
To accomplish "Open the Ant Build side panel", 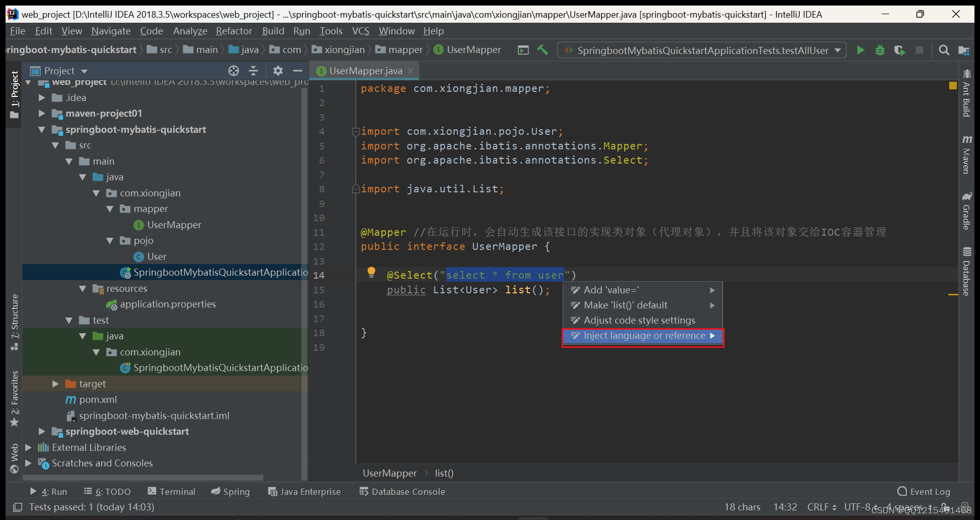I will [966, 93].
